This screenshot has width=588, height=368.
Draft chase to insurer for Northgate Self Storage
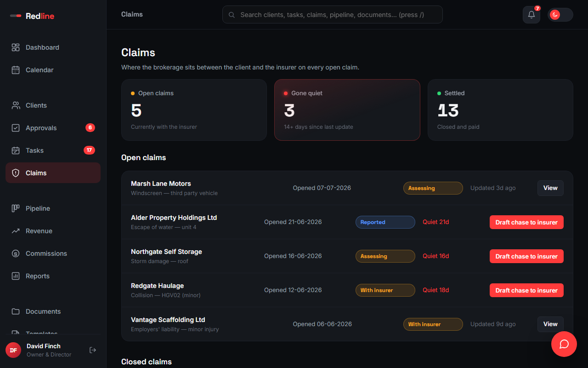[x=526, y=256]
